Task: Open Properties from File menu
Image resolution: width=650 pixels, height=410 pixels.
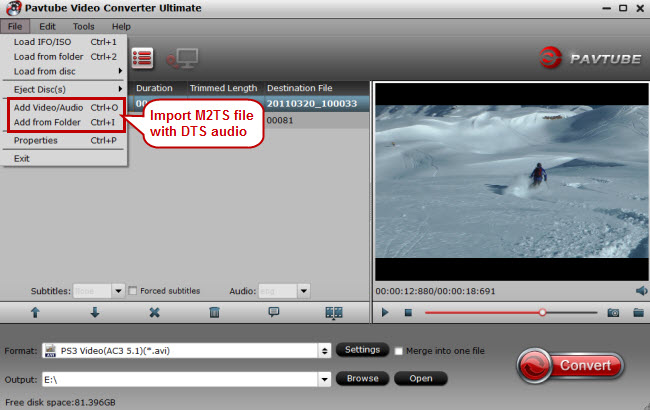Action: point(65,140)
